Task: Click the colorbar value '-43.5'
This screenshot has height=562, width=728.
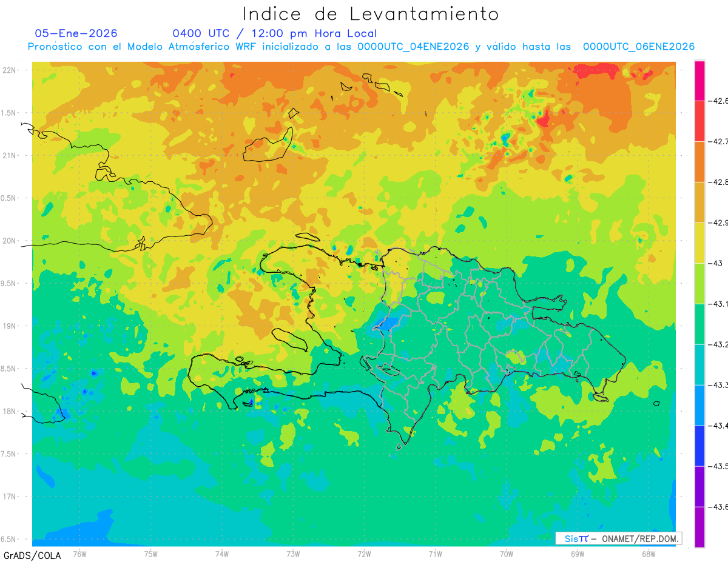Action: 718,466
